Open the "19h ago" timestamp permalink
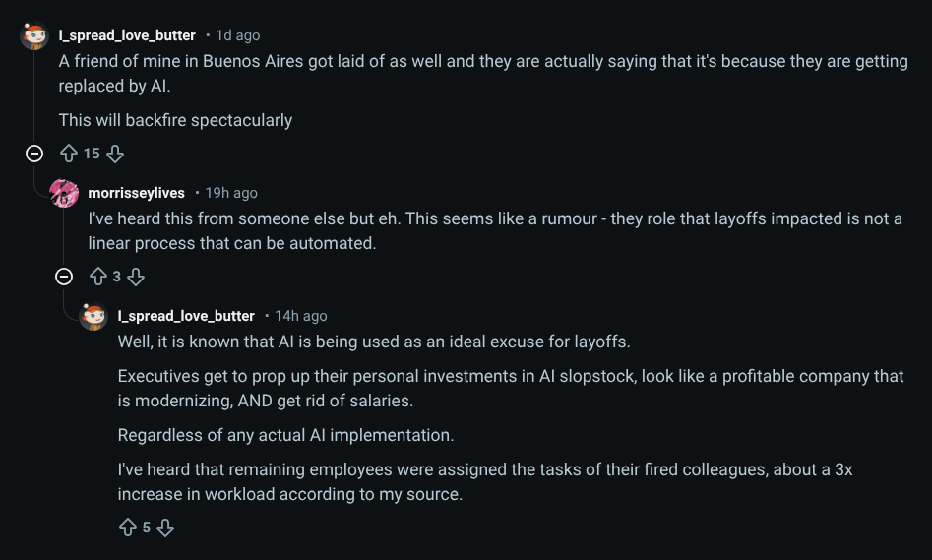Viewport: 932px width, 560px height. pos(231,193)
